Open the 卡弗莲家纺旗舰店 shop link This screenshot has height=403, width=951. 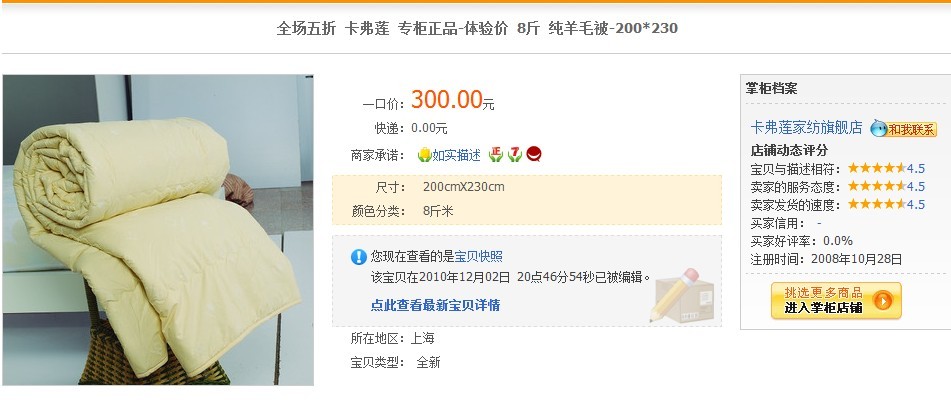[x=806, y=127]
